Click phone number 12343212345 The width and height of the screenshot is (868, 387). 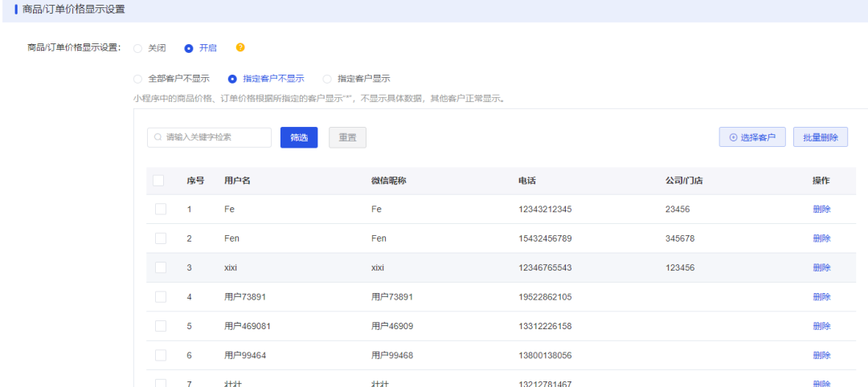pyautogui.click(x=545, y=209)
